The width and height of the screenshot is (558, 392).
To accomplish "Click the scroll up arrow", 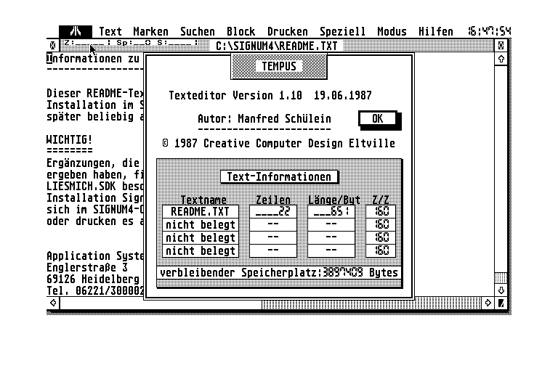I will 501,59.
